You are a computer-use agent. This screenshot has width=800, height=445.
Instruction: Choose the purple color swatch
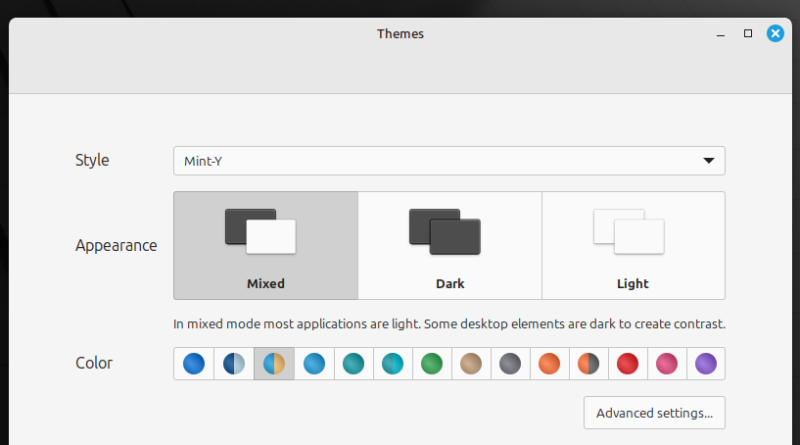[706, 364]
